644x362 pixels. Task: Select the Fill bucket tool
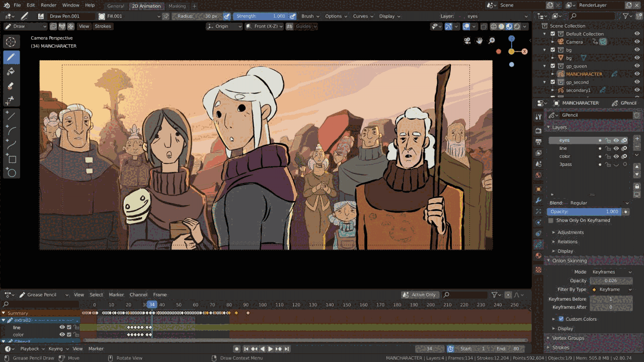click(11, 72)
